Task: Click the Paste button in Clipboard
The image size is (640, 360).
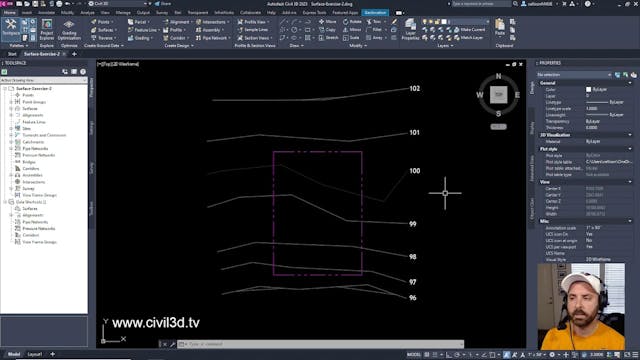Action: coord(500,28)
